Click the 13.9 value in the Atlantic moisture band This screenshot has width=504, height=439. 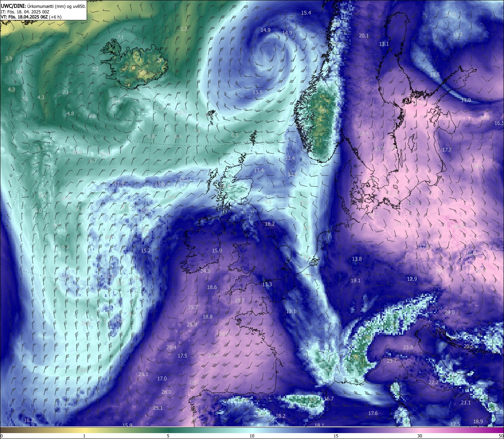[x=119, y=184]
